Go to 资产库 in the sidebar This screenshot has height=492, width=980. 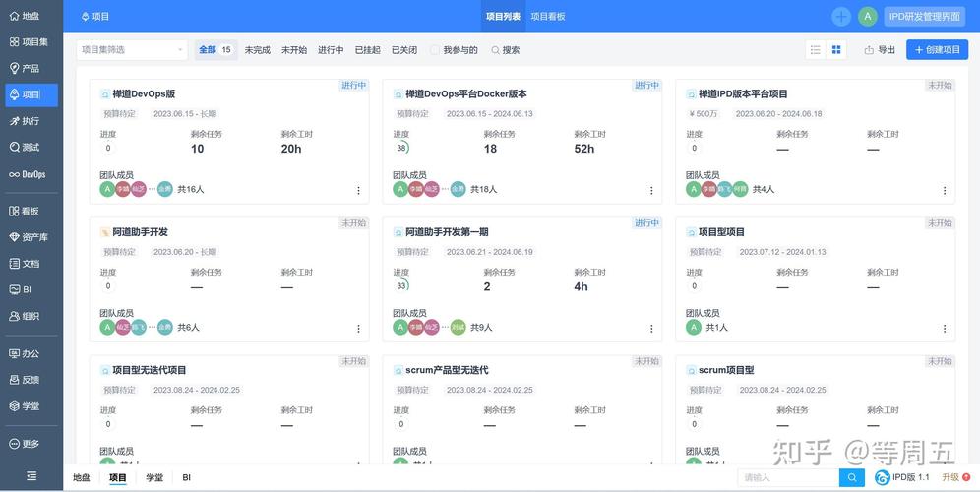[x=30, y=237]
